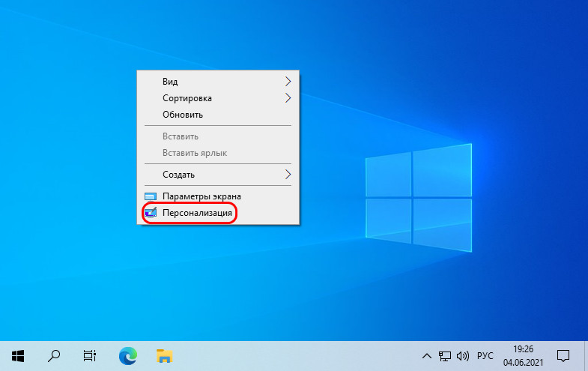Open Параметры экрана display settings
Viewport: 588px width, 371px height.
coord(218,196)
